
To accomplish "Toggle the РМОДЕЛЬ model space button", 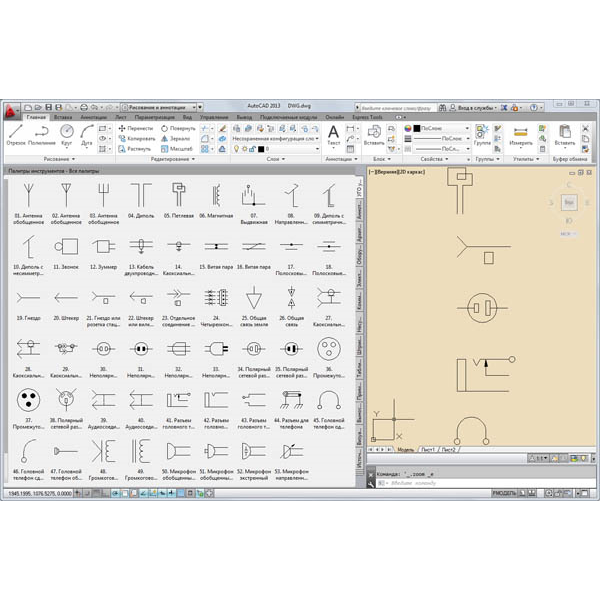I will click(x=504, y=493).
